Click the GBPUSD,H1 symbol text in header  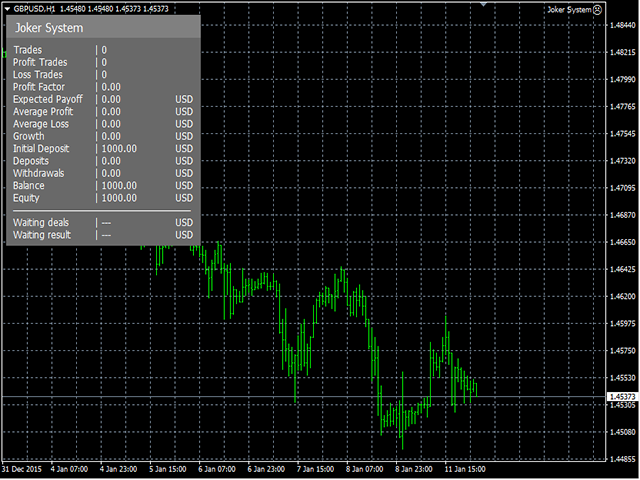(x=36, y=9)
